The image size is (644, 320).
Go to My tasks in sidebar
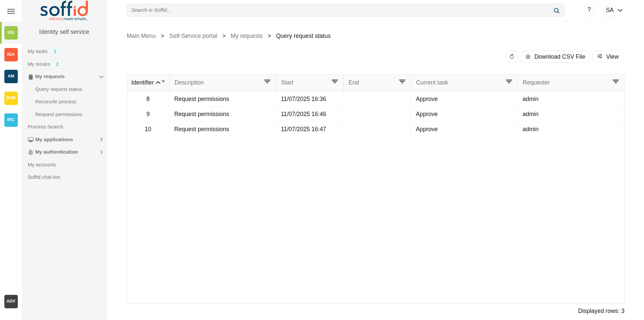pyautogui.click(x=38, y=51)
